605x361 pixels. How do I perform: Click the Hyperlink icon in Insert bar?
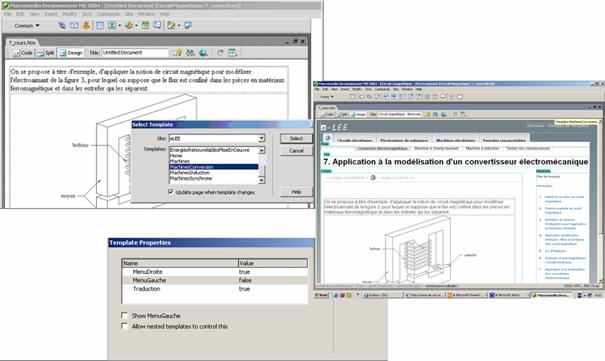click(x=62, y=25)
